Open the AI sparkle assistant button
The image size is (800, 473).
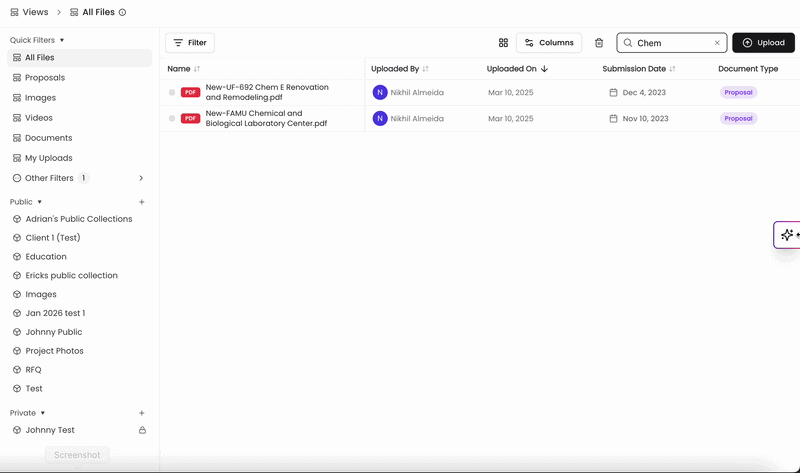(x=787, y=235)
